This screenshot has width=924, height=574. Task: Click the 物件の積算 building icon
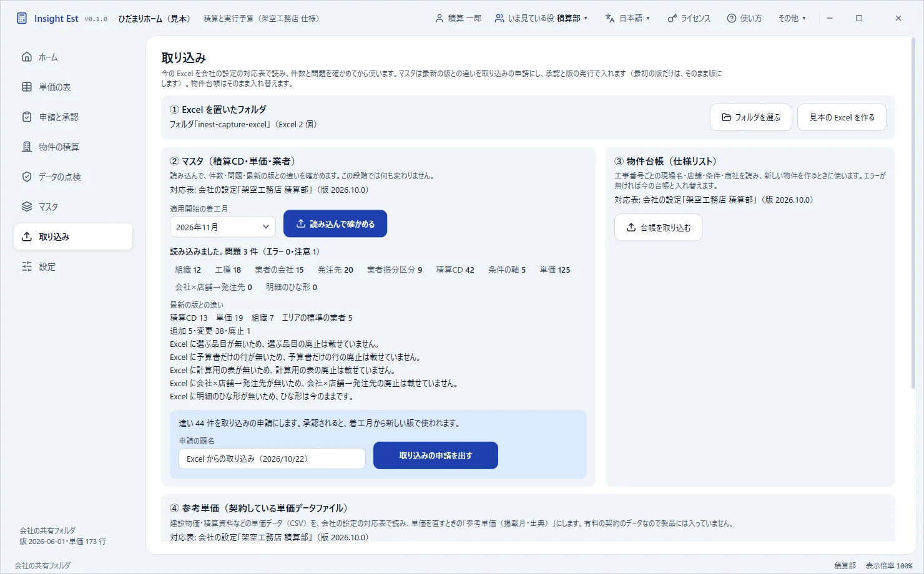click(x=27, y=147)
